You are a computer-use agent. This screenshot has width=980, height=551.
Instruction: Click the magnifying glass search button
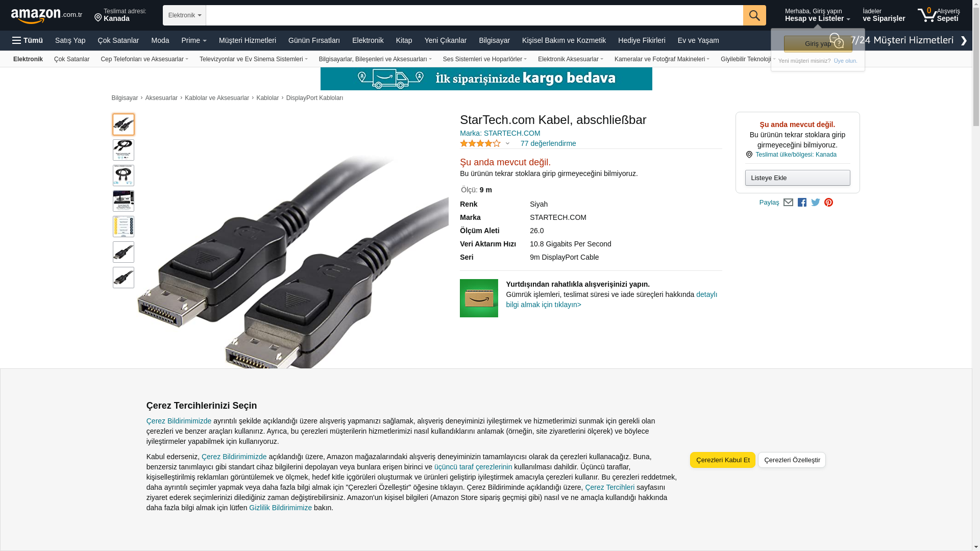(x=754, y=15)
